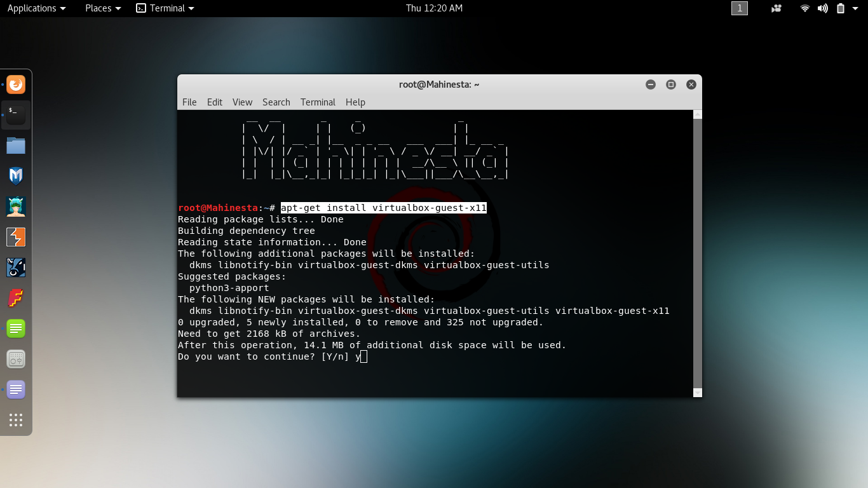Launch Armitage from the dock
This screenshot has width=868, height=488.
(16, 207)
